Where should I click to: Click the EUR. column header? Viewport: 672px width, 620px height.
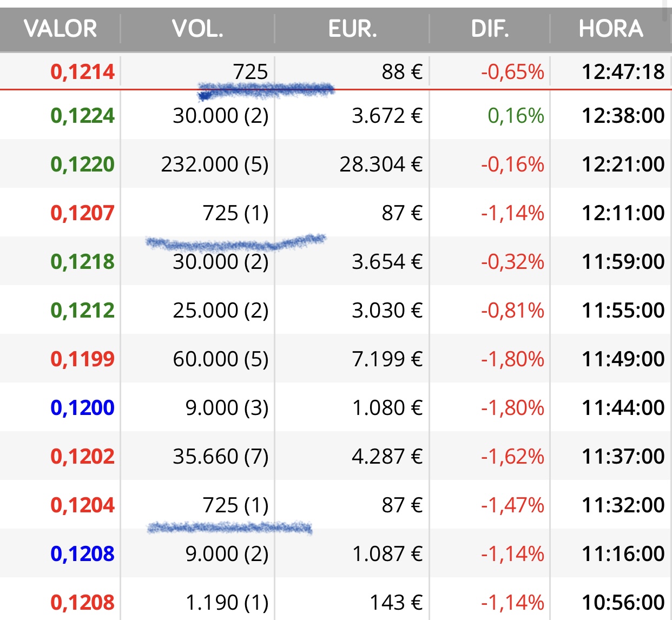tap(352, 29)
